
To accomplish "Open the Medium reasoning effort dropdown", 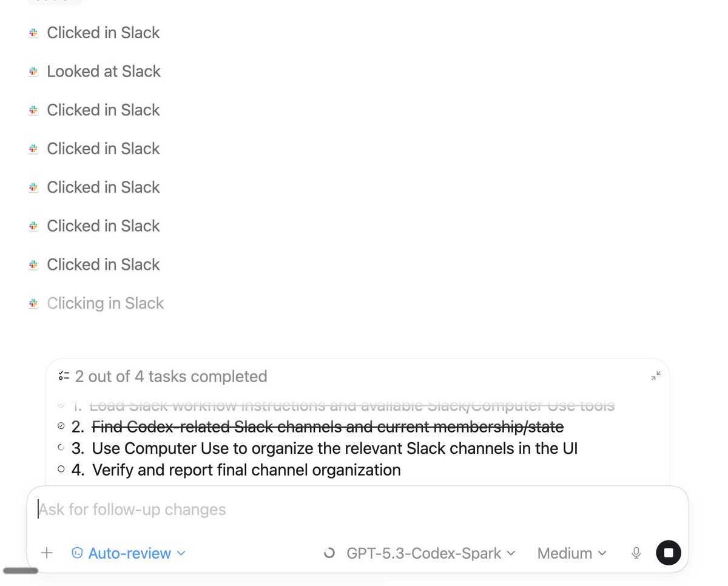I will [571, 553].
